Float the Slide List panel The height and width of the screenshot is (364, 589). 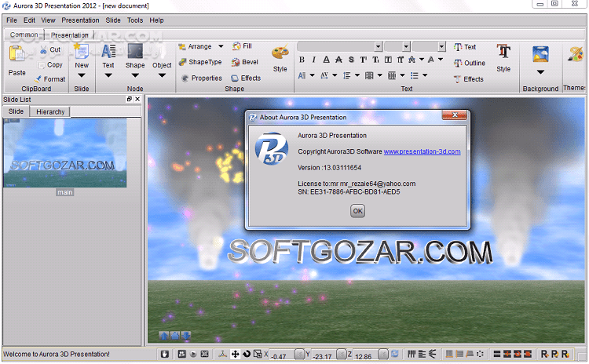coord(130,100)
